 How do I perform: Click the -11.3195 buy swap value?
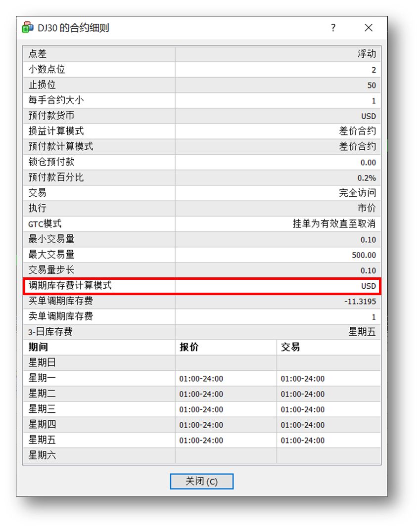[x=360, y=301]
